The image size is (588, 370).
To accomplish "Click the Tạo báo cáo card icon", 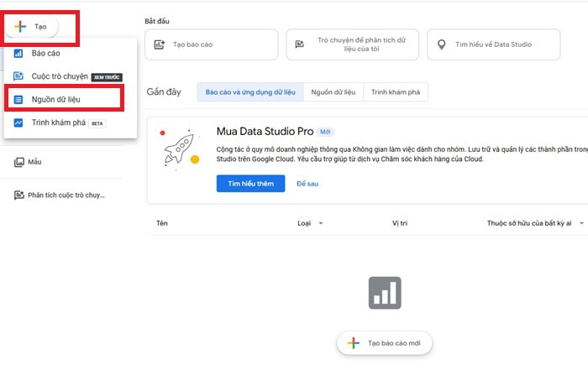I will pos(160,44).
